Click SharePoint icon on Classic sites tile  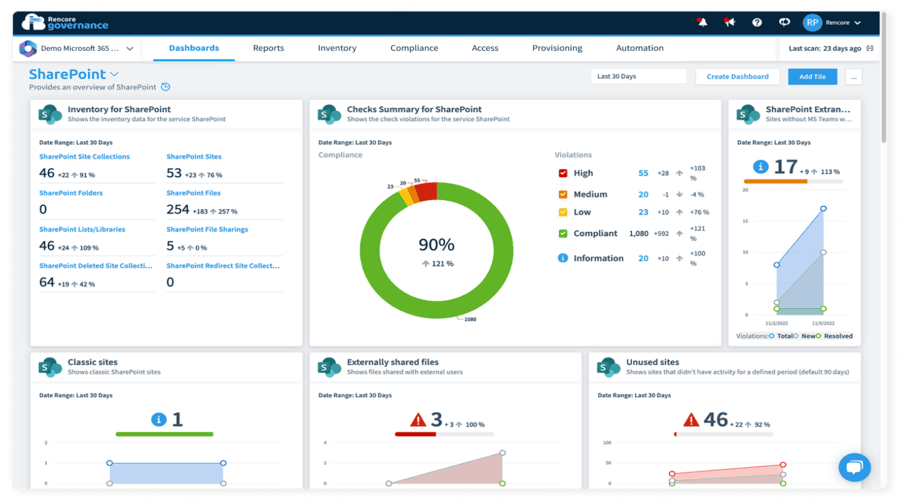point(50,367)
